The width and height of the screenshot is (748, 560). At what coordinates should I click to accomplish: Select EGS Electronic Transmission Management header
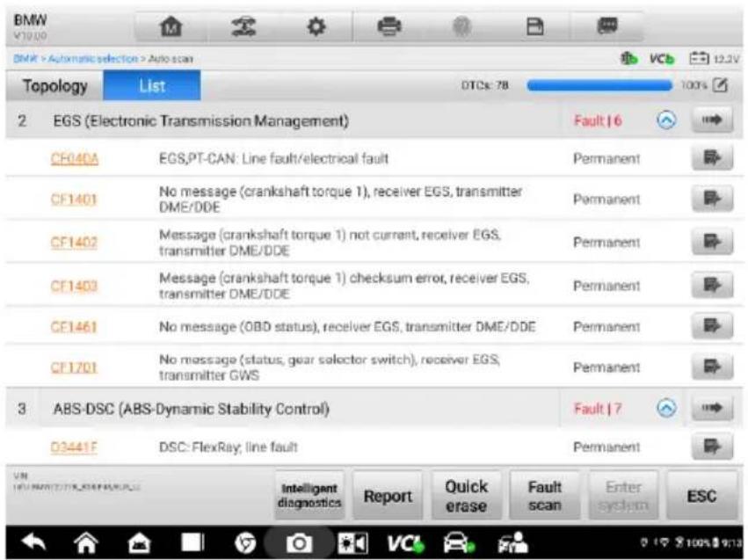200,120
